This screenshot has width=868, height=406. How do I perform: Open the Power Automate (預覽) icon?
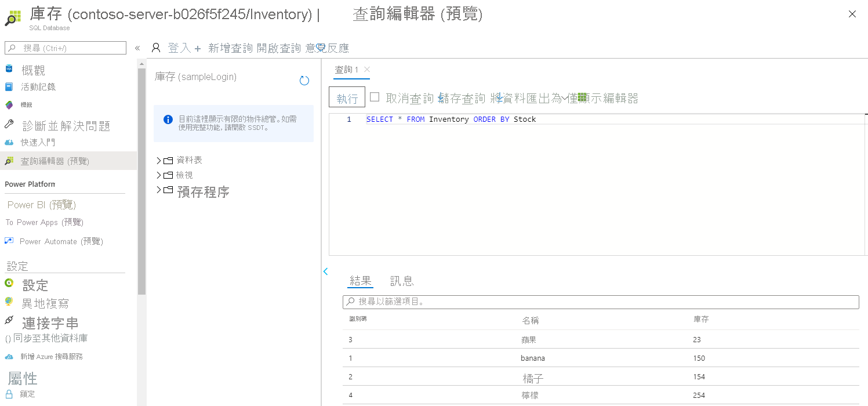[x=9, y=241]
